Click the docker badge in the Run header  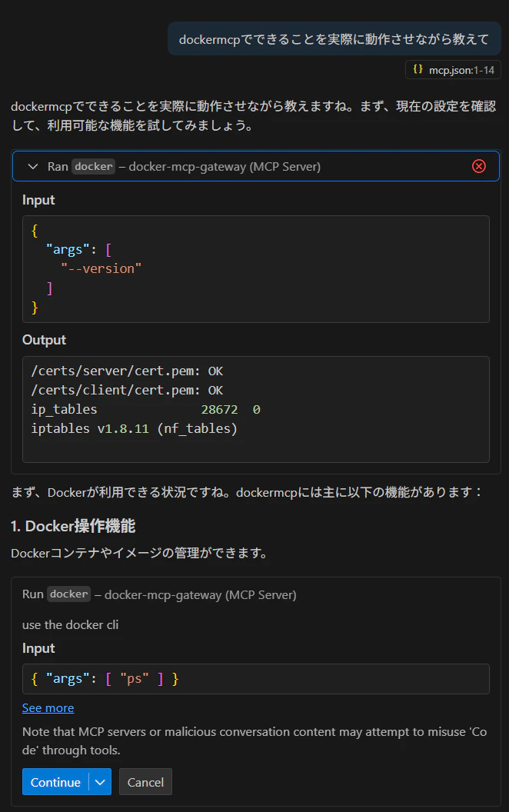coord(69,594)
